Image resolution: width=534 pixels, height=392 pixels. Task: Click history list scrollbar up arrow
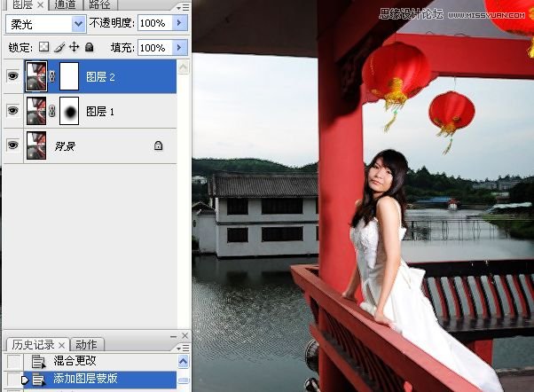[184, 361]
